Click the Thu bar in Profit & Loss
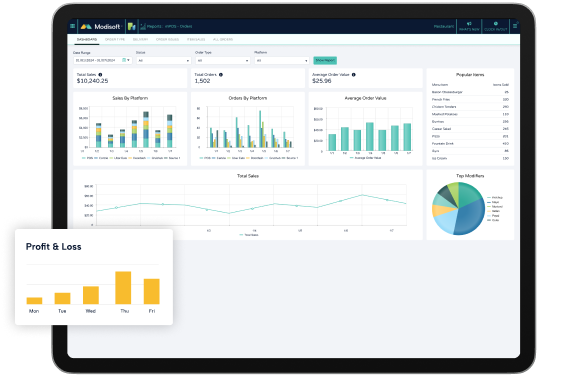The width and height of the screenshot is (585, 376). pyautogui.click(x=123, y=288)
